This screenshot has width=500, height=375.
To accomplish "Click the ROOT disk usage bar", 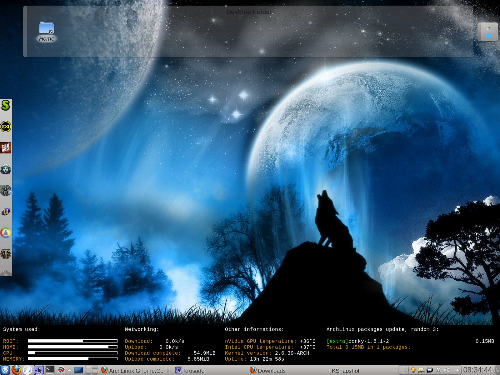I will [73, 341].
